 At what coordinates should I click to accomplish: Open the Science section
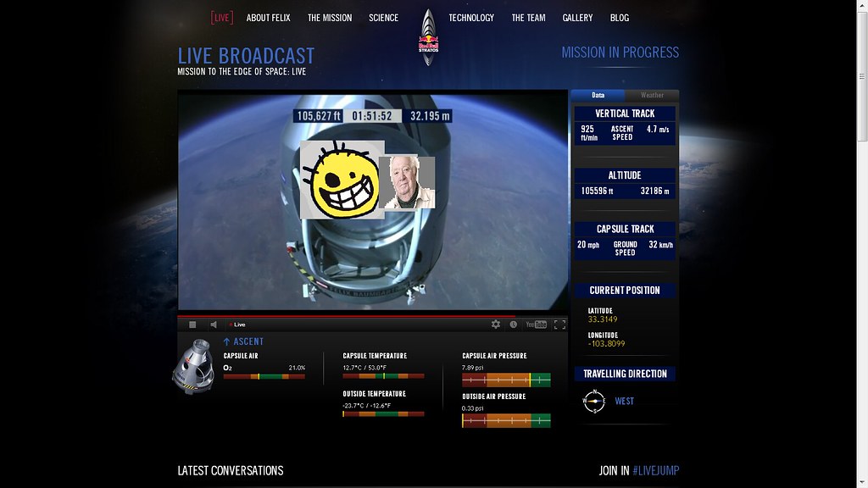(x=383, y=18)
